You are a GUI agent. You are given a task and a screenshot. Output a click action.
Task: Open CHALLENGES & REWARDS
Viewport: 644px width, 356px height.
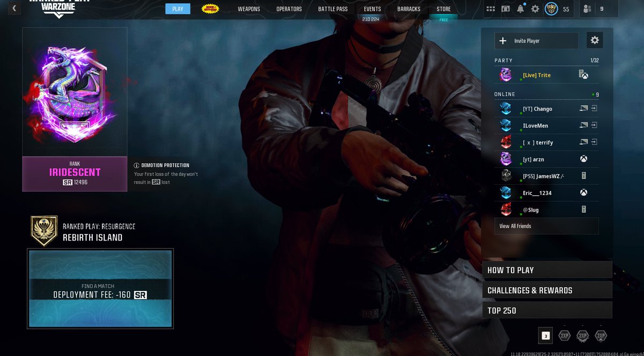click(x=547, y=290)
